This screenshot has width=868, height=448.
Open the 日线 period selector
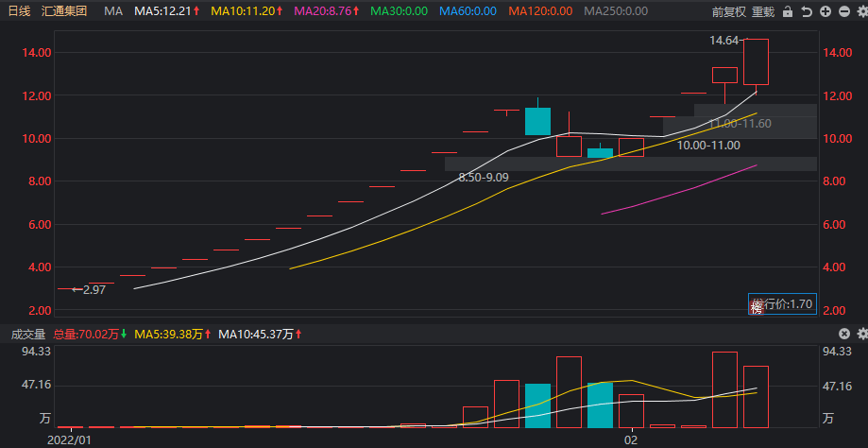(20, 11)
